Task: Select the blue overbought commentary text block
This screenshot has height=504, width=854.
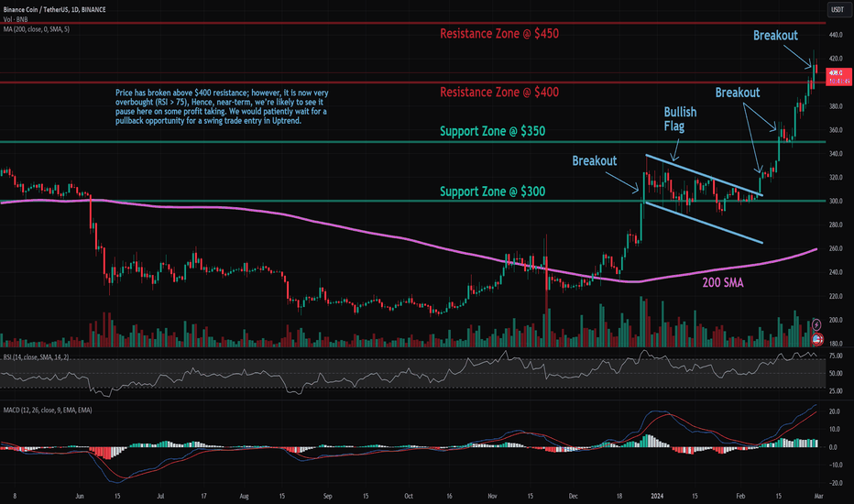Action: 222,107
